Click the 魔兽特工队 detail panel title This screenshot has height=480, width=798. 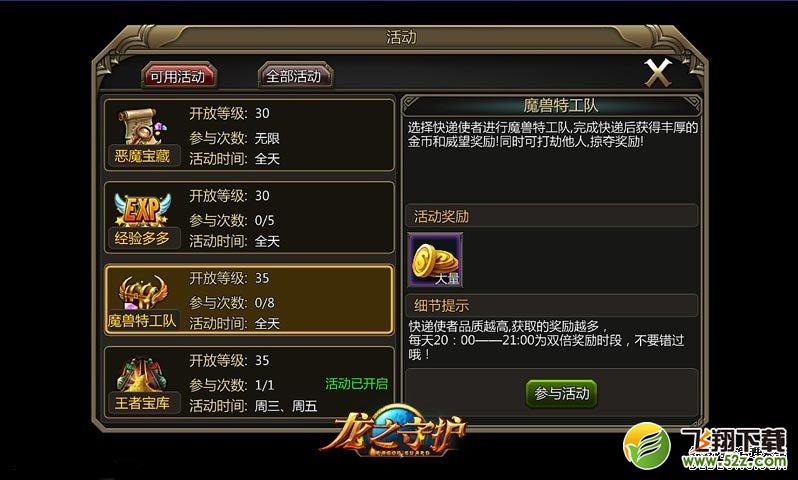560,105
